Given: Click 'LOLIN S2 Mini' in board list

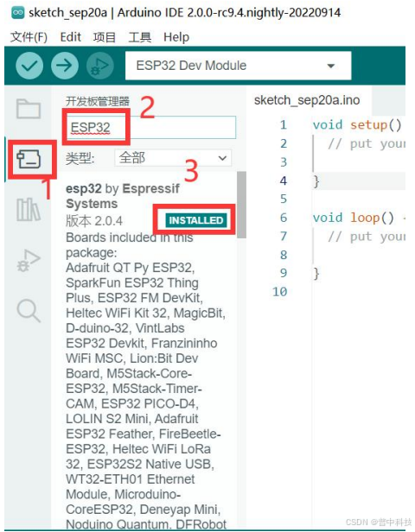Looking at the screenshot, I should coord(108,419).
